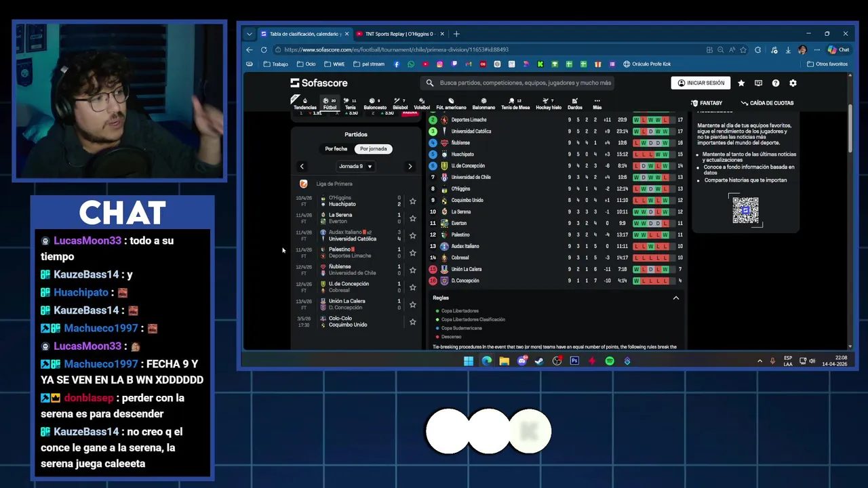The width and height of the screenshot is (868, 488).
Task: Select the Por fecha option
Action: 336,148
